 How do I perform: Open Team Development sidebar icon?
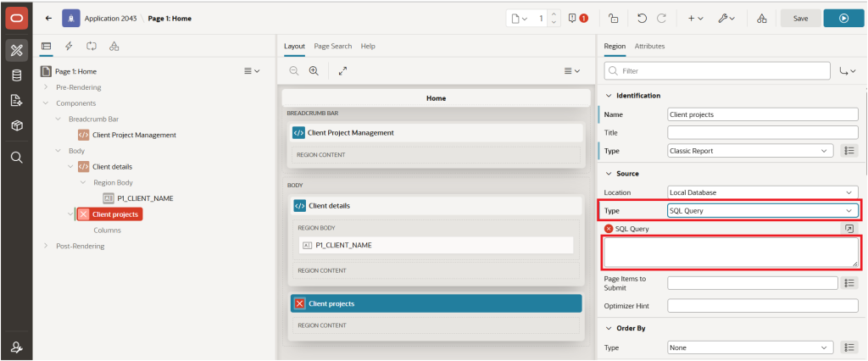tap(17, 101)
